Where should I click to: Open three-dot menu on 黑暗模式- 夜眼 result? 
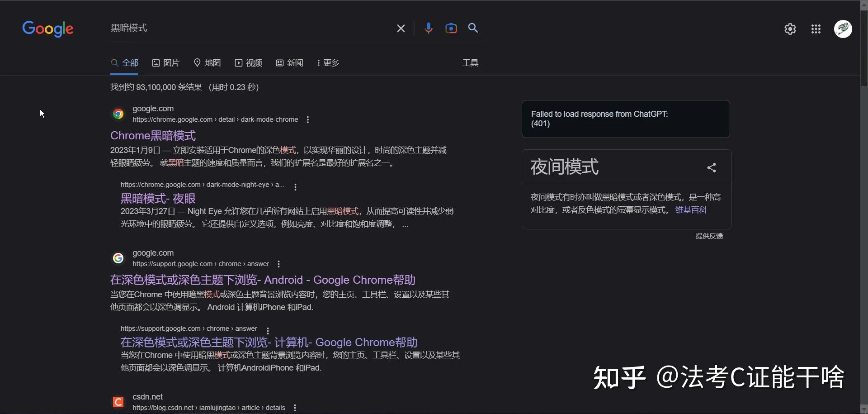click(x=295, y=186)
